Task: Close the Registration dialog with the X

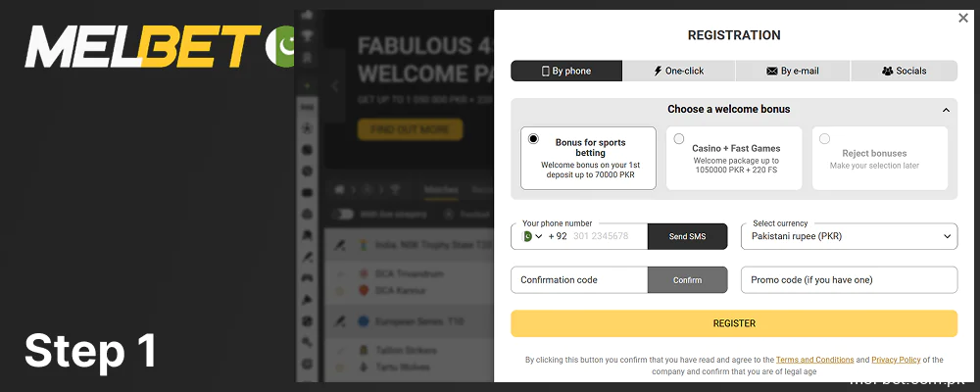Action: tap(963, 19)
